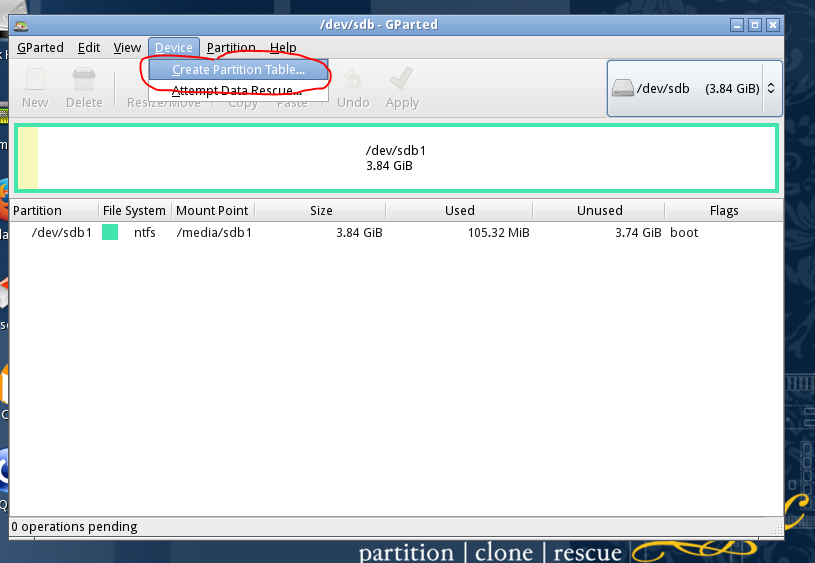
Task: Open the View menu
Action: click(x=127, y=47)
